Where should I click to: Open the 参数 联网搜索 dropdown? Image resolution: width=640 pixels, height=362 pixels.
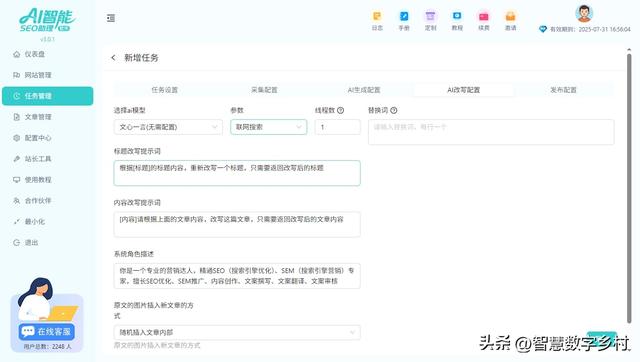point(269,127)
